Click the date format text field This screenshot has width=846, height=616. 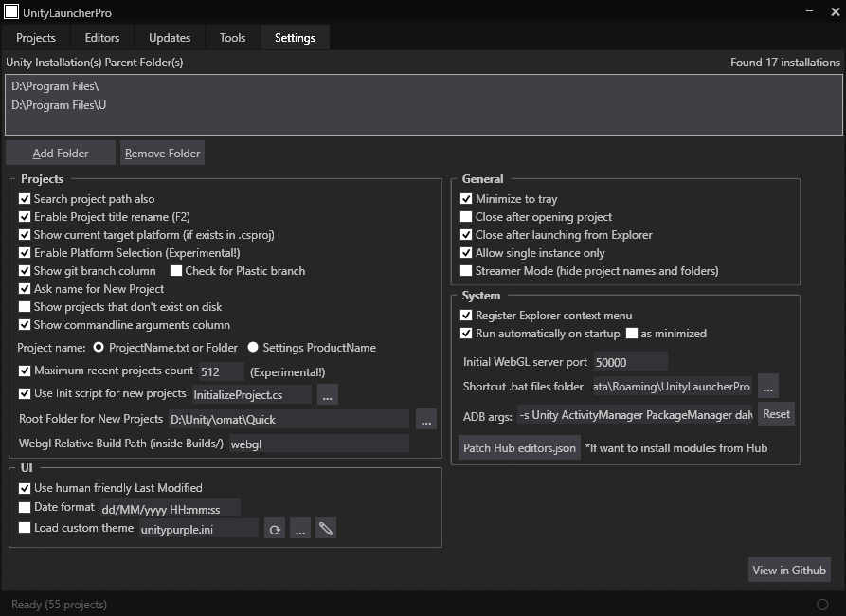(170, 509)
